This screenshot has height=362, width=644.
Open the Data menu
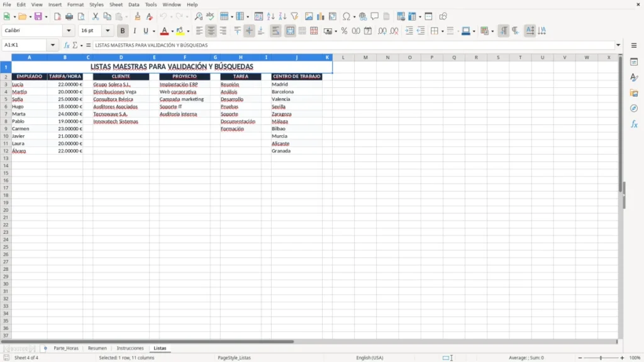[133, 4]
